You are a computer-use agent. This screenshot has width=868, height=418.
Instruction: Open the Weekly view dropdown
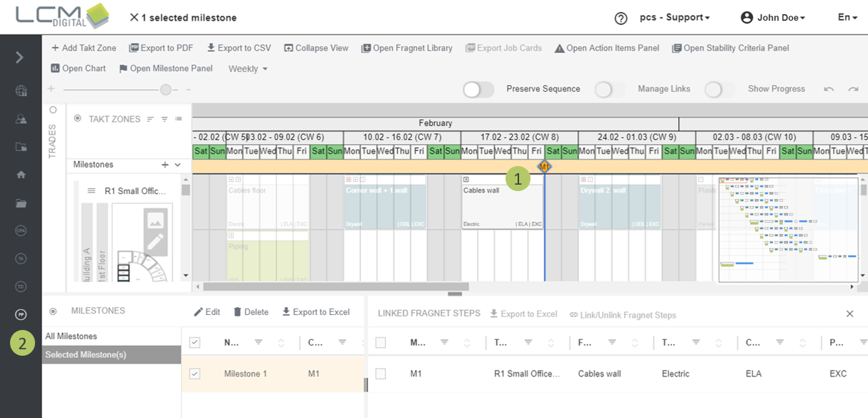pos(248,69)
